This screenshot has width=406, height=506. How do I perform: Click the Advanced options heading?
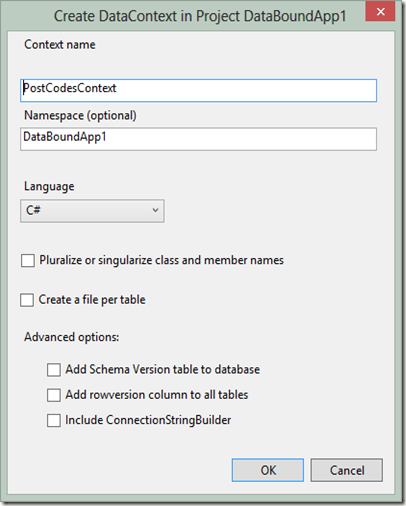[72, 337]
